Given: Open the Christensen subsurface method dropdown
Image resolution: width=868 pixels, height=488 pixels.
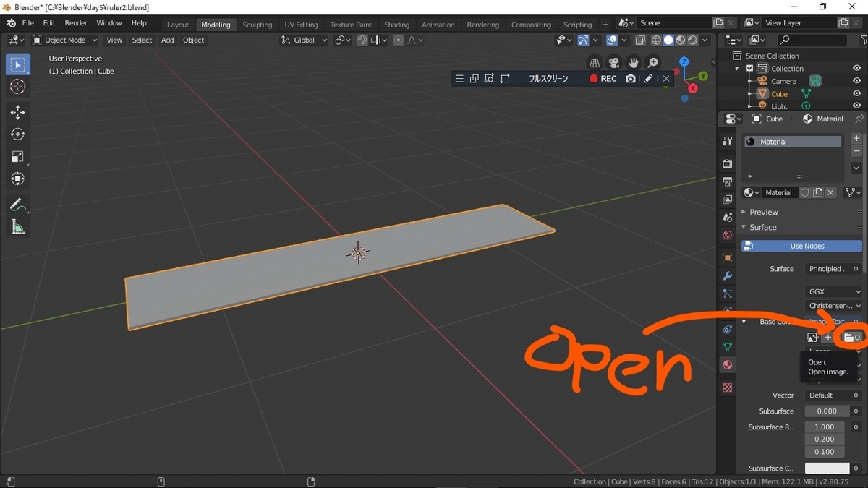Looking at the screenshot, I should tap(834, 306).
